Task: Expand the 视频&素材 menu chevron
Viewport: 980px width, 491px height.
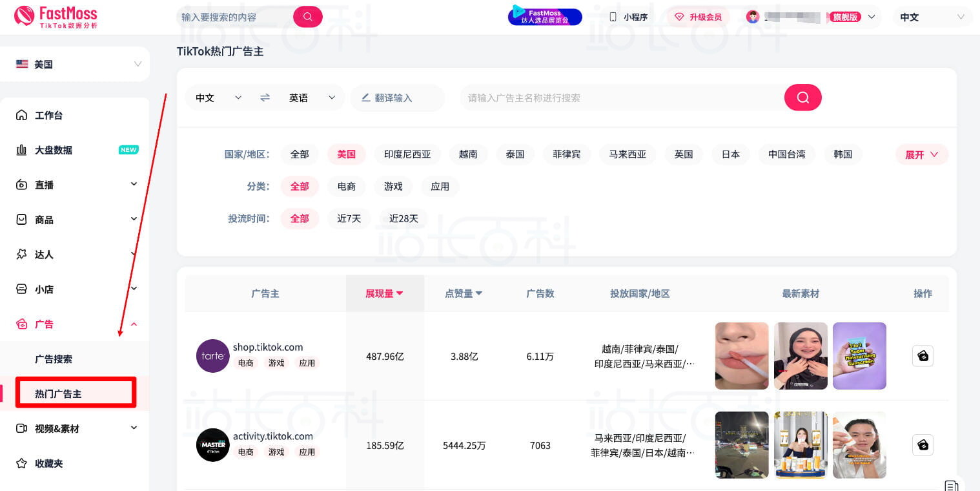Action: (134, 428)
